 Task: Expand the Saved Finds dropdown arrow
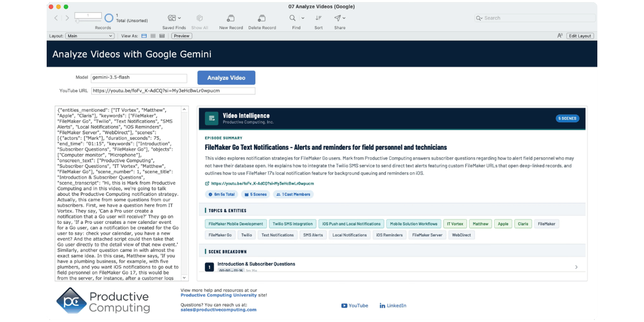(179, 18)
